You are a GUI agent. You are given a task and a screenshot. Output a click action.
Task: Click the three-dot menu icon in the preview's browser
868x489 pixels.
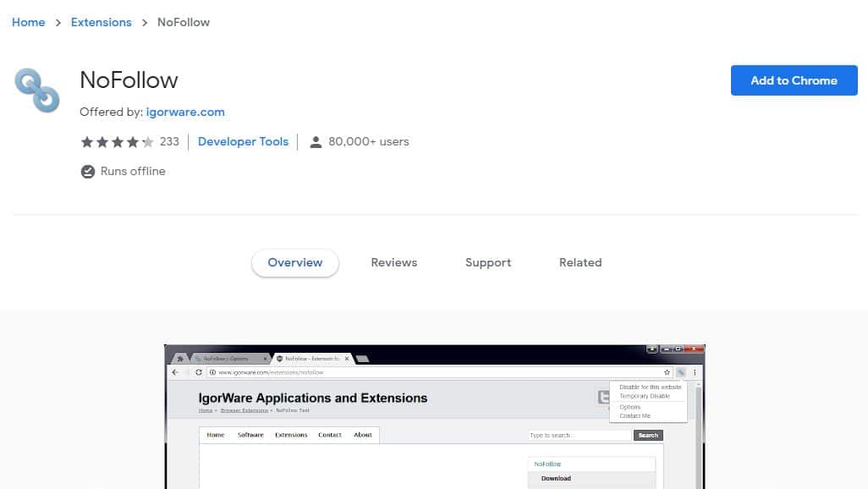(x=695, y=372)
